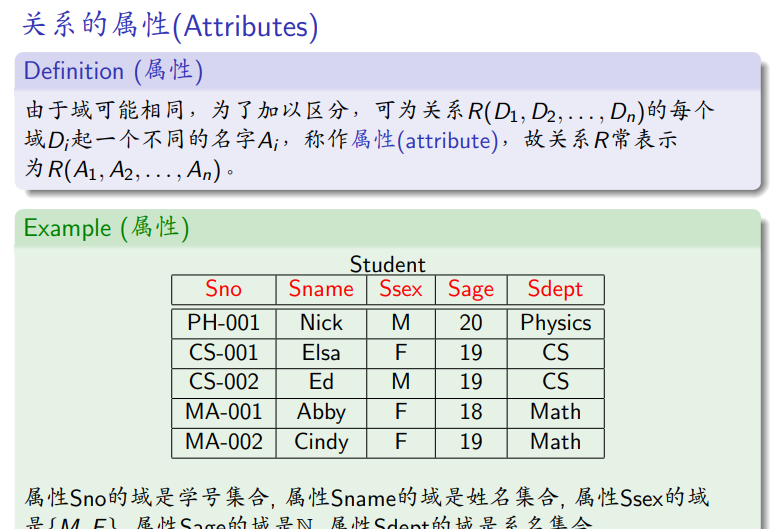Screen dimensions: 782x529
Task: Click the "CS-002" student number cell
Action: tap(223, 382)
